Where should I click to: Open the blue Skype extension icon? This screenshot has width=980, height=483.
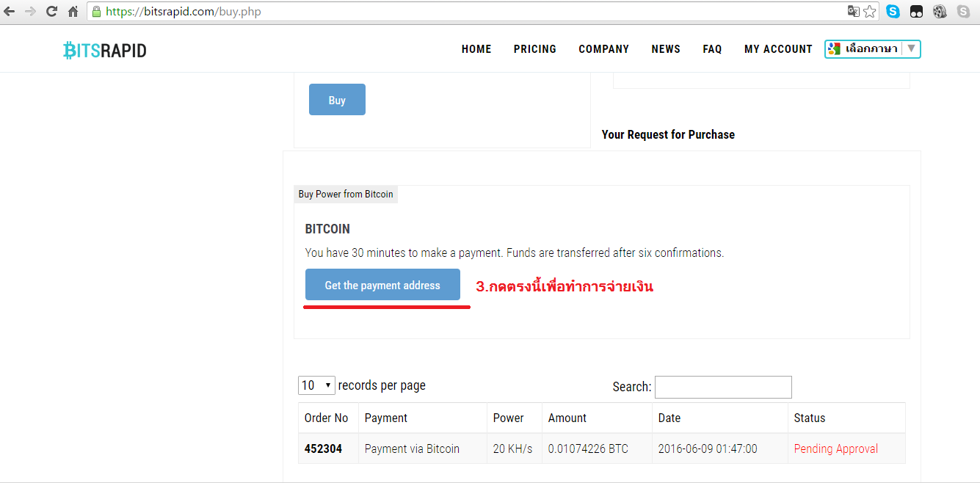[893, 11]
